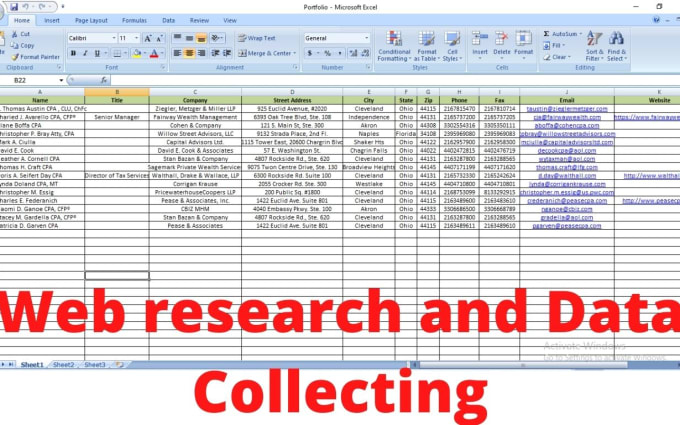
Task: Switch to the Page Layout tab
Action: point(91,20)
